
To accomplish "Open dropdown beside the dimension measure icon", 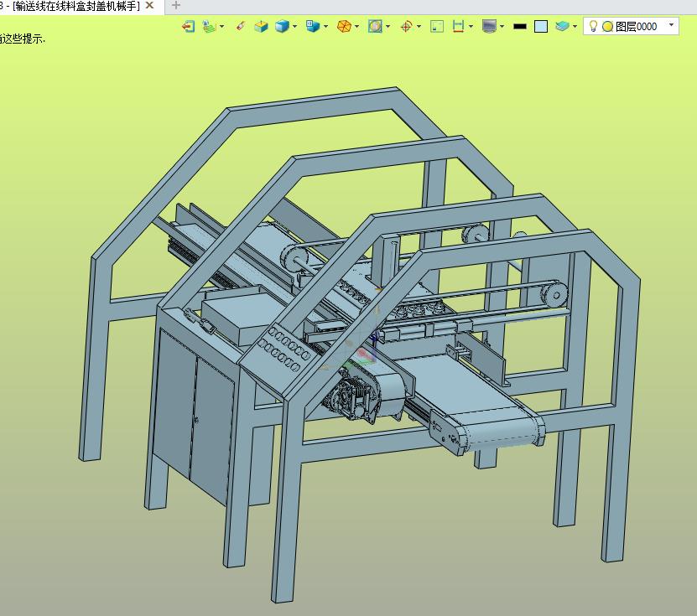I will [471, 27].
